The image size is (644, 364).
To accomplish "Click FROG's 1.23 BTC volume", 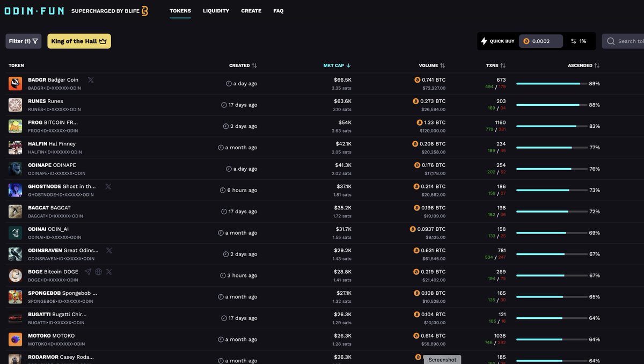I will pyautogui.click(x=431, y=122).
